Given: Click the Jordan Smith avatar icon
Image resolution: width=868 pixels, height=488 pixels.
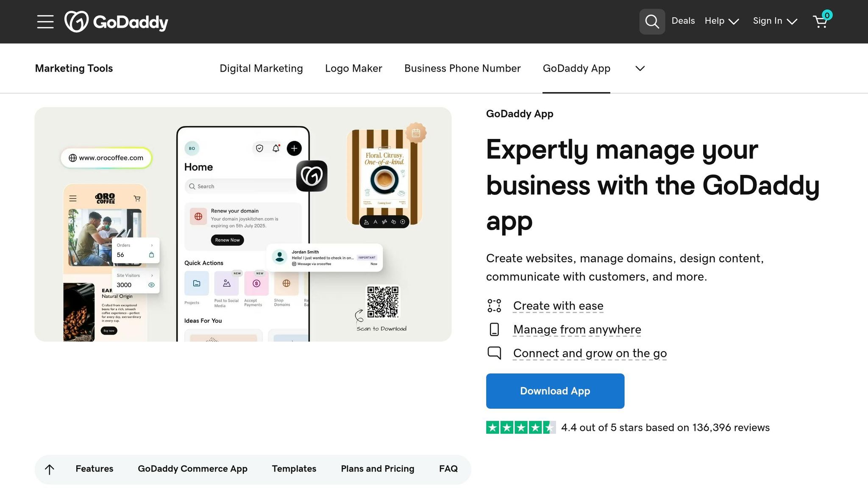Looking at the screenshot, I should tap(280, 257).
